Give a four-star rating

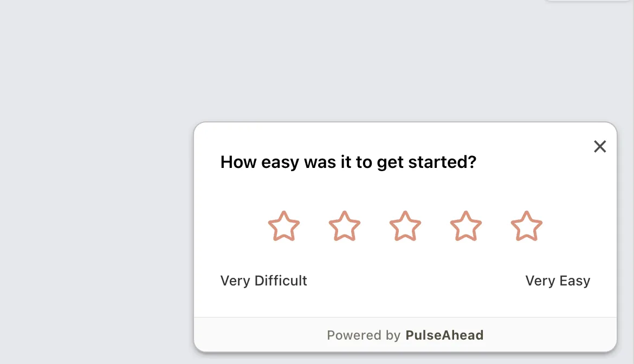466,226
